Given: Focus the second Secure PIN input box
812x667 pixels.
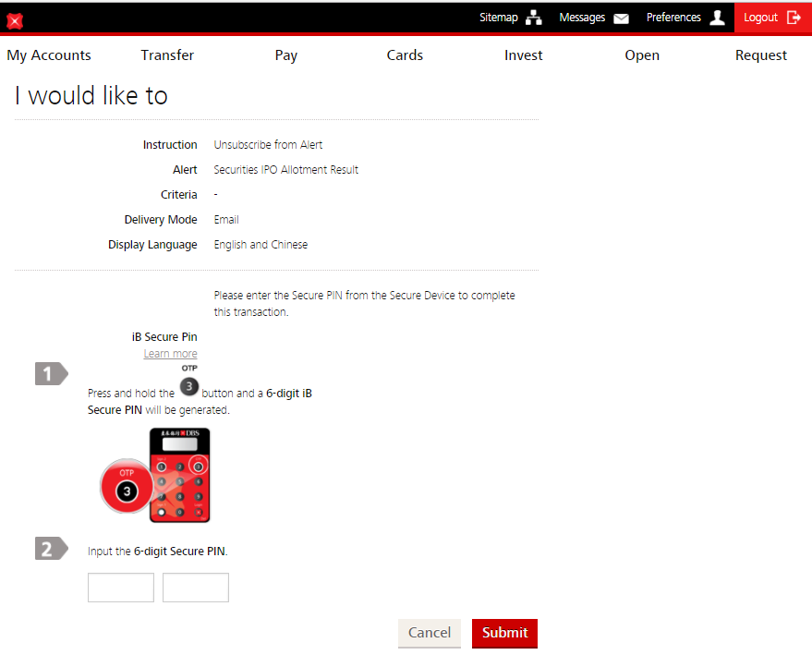Looking at the screenshot, I should pos(196,588).
